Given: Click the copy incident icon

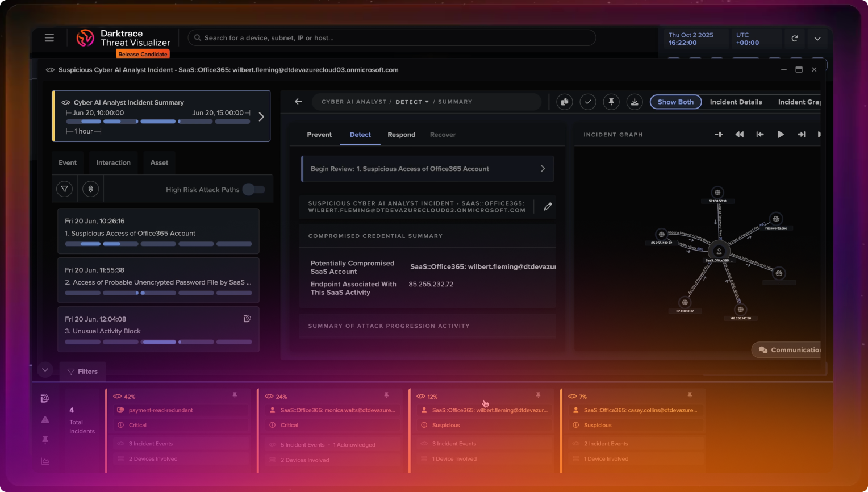Looking at the screenshot, I should 565,102.
